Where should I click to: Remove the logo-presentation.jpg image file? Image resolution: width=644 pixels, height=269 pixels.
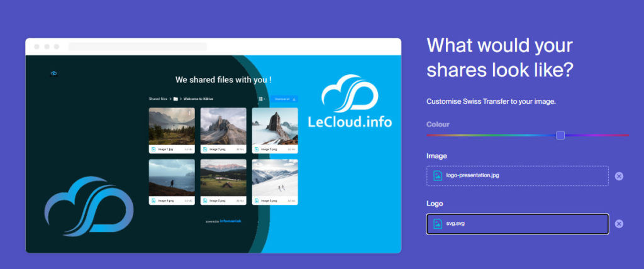pos(619,176)
